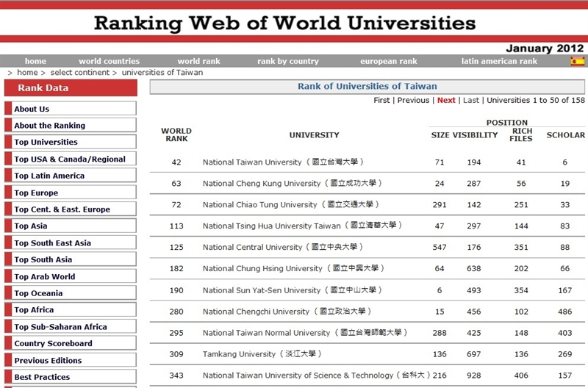Jump to the Last results page
Image resolution: width=588 pixels, height=388 pixels.
point(471,101)
